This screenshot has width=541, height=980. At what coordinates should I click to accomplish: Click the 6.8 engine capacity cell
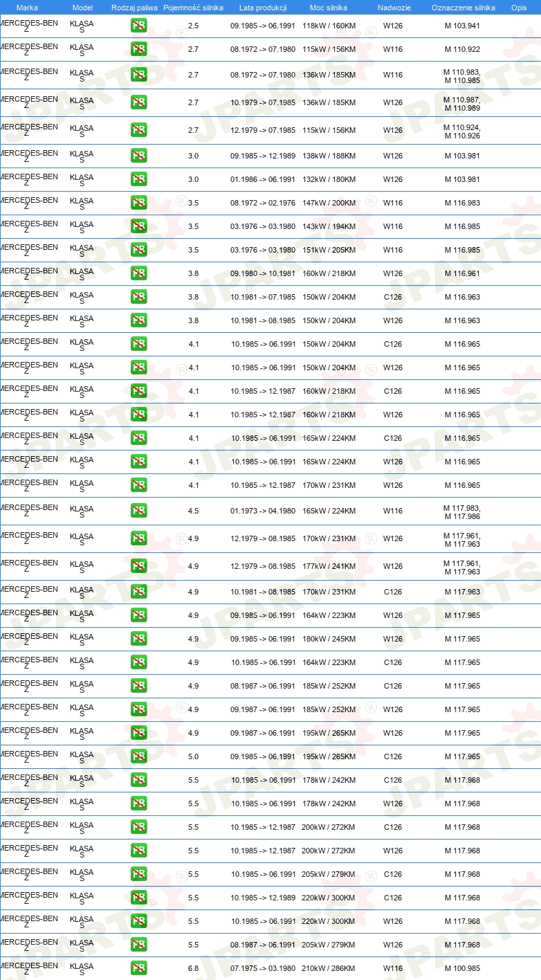(193, 968)
